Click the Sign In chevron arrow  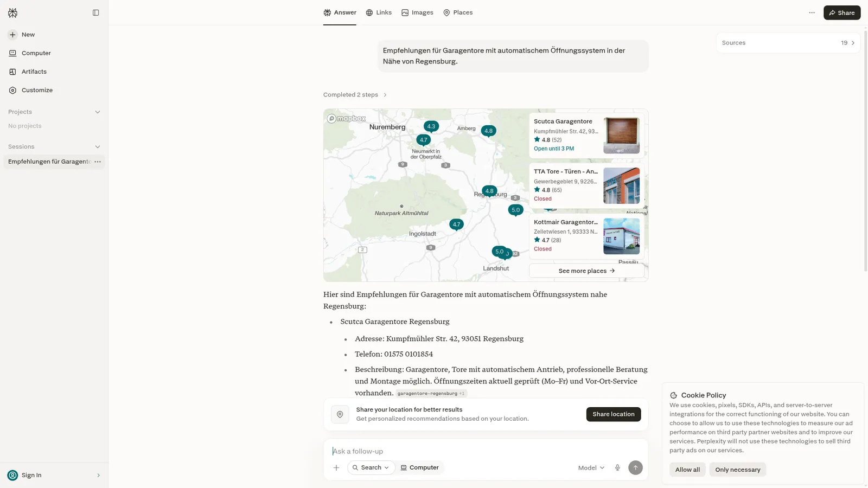(x=98, y=475)
